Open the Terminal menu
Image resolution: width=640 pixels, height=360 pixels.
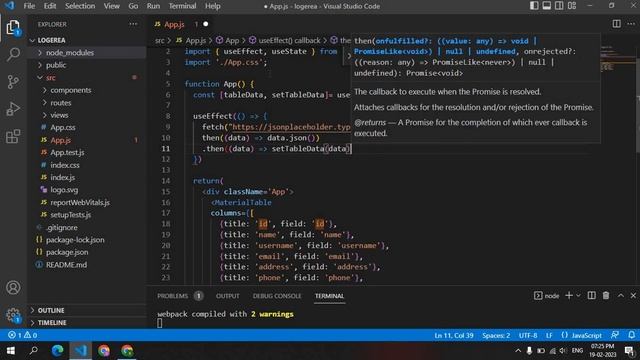click(x=182, y=6)
